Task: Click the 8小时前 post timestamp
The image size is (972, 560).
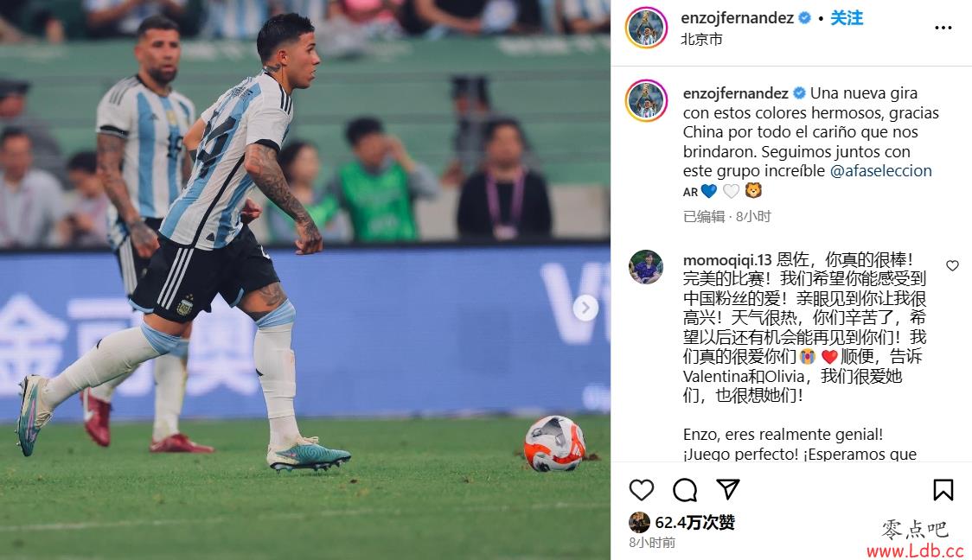Action: pyautogui.click(x=651, y=543)
